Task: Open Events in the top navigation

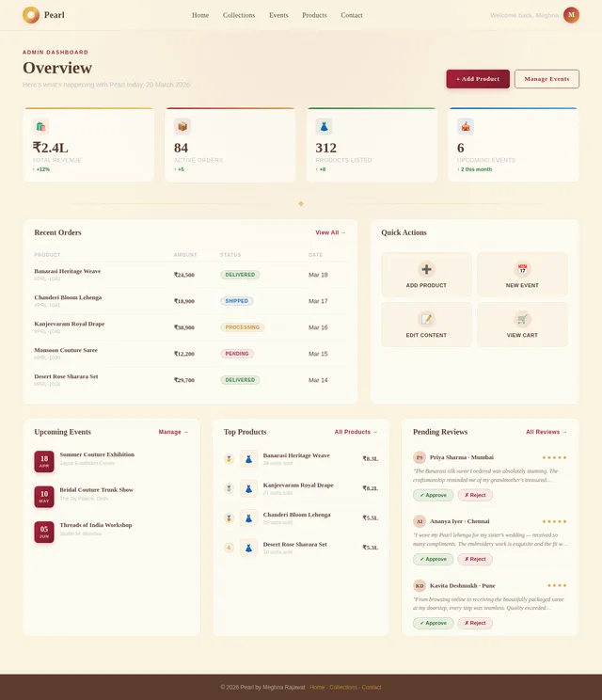Action: (278, 15)
